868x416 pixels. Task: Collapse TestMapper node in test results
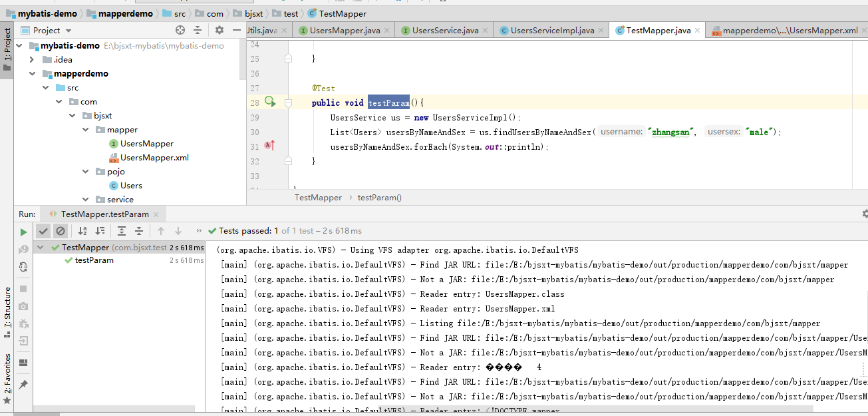click(x=40, y=248)
